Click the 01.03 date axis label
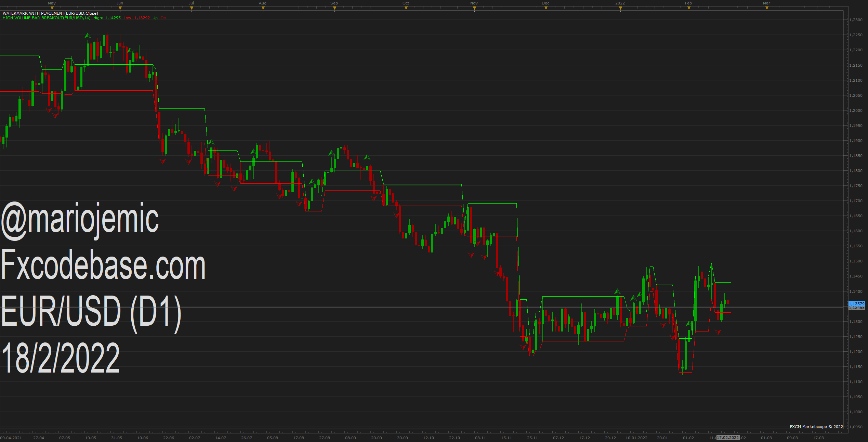Image resolution: width=868 pixels, height=442 pixels. click(766, 438)
